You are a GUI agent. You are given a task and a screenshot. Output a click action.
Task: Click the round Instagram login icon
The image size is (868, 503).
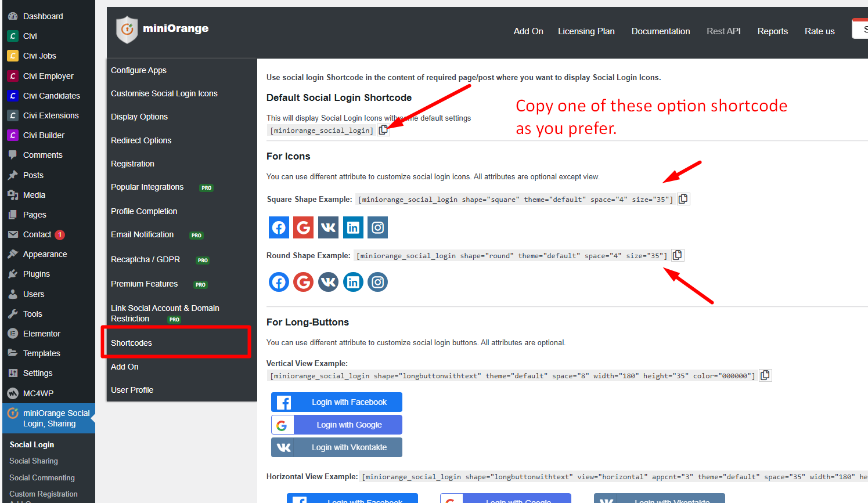click(377, 283)
